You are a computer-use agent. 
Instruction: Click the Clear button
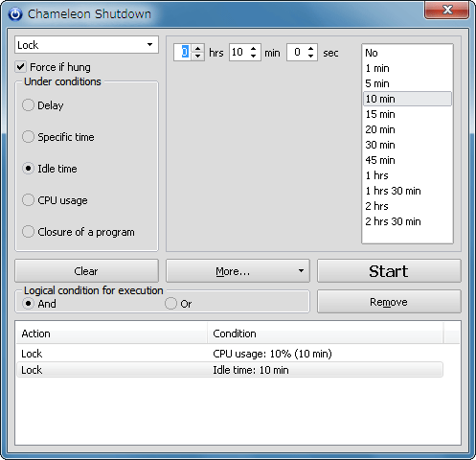click(x=86, y=271)
